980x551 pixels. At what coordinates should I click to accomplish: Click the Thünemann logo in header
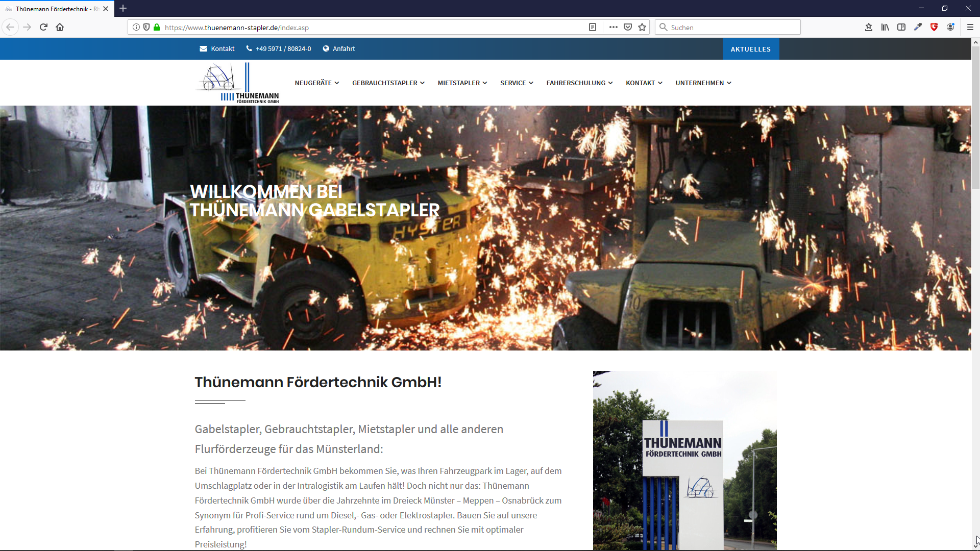pyautogui.click(x=238, y=83)
